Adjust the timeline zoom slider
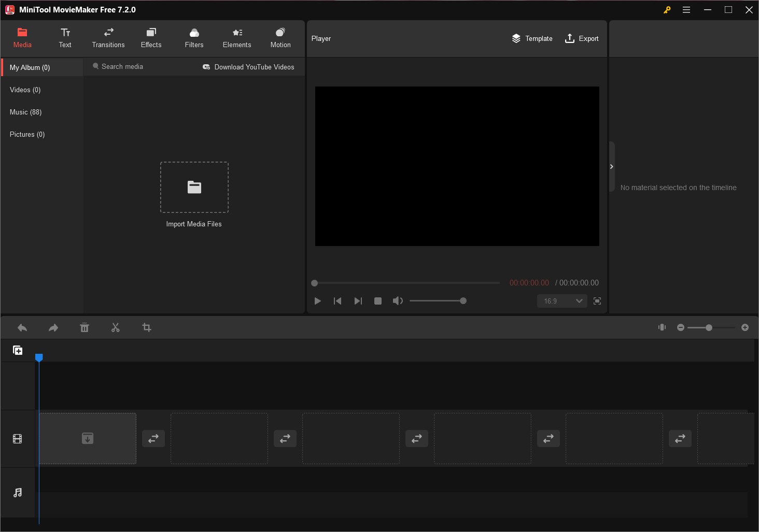Screen dimensions: 759x532 [x=711, y=327]
